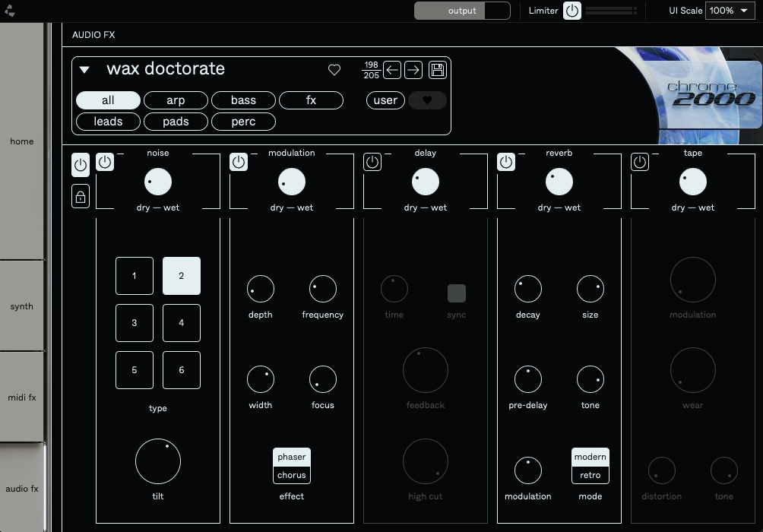Viewport: 763px width, 532px height.
Task: Select noise type 6
Action: [182, 370]
